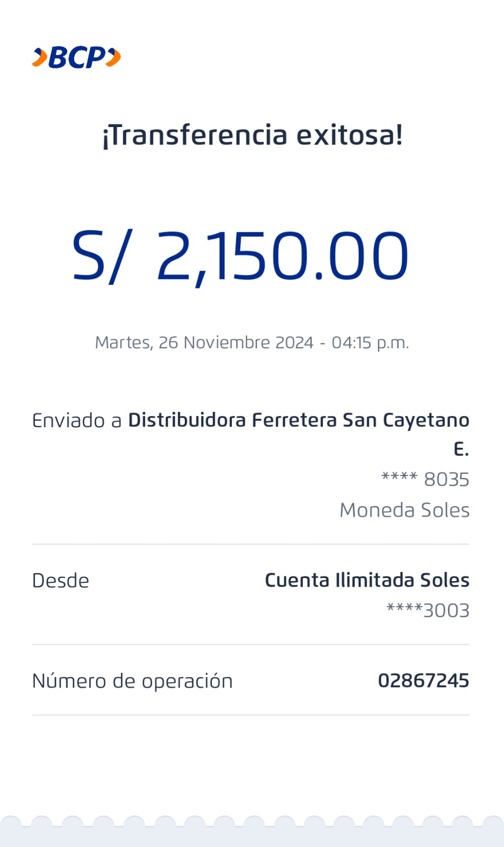Click the S/ currency symbol
This screenshot has width=504, height=847.
coord(101,257)
